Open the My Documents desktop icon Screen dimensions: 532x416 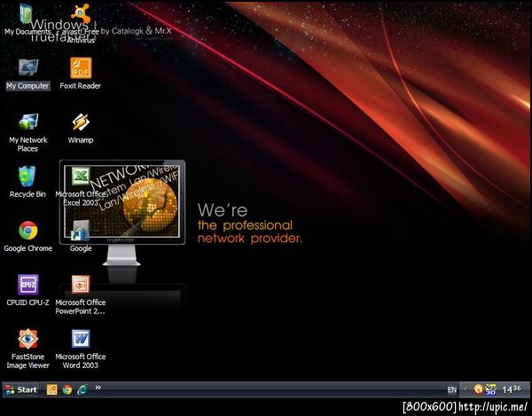[27, 20]
